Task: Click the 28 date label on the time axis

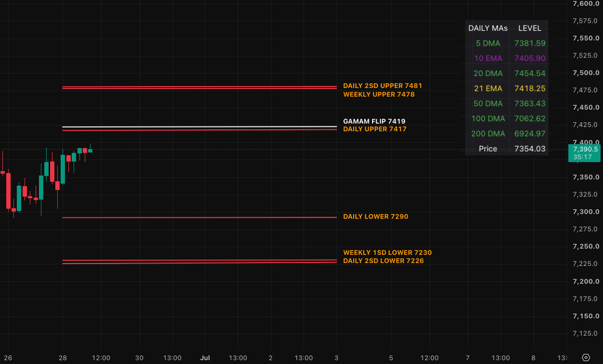Action: [63, 358]
